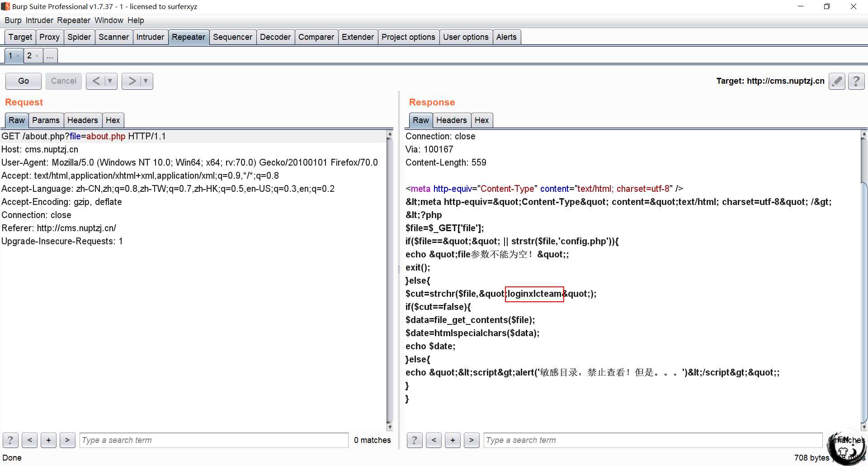Select the Response Headers tab
Image resolution: width=868 pixels, height=466 pixels.
451,120
